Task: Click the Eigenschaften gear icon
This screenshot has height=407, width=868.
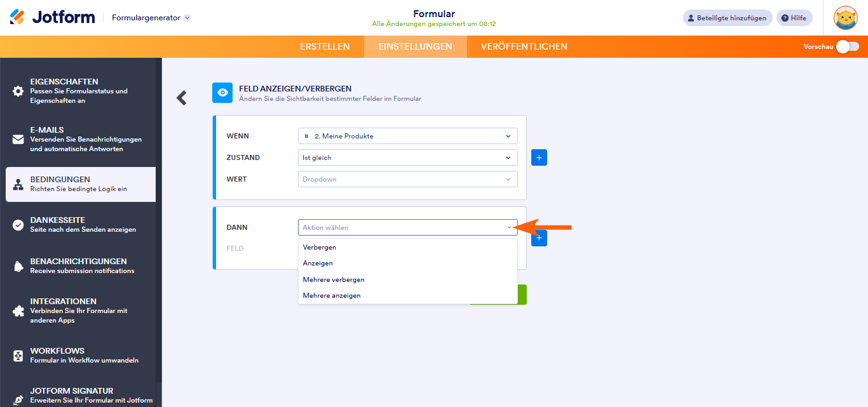Action: [x=18, y=91]
